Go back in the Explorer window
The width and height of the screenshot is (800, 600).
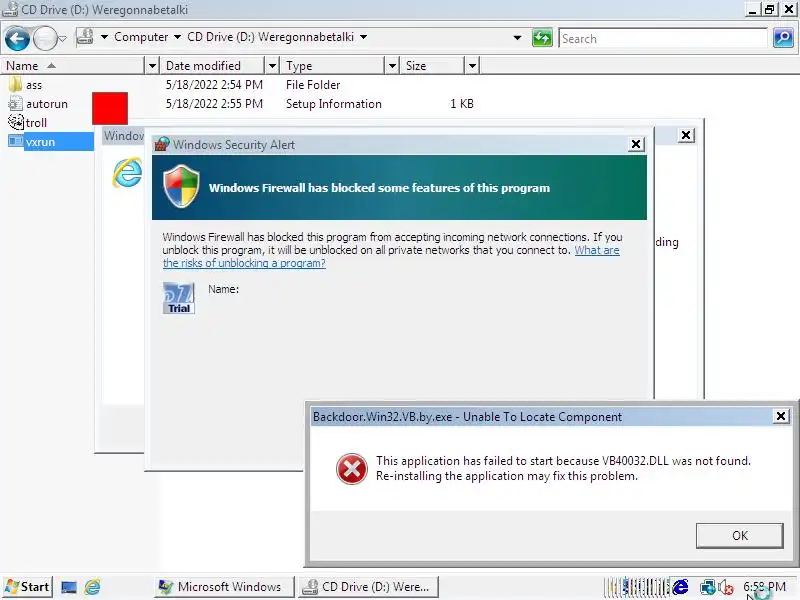click(x=17, y=39)
